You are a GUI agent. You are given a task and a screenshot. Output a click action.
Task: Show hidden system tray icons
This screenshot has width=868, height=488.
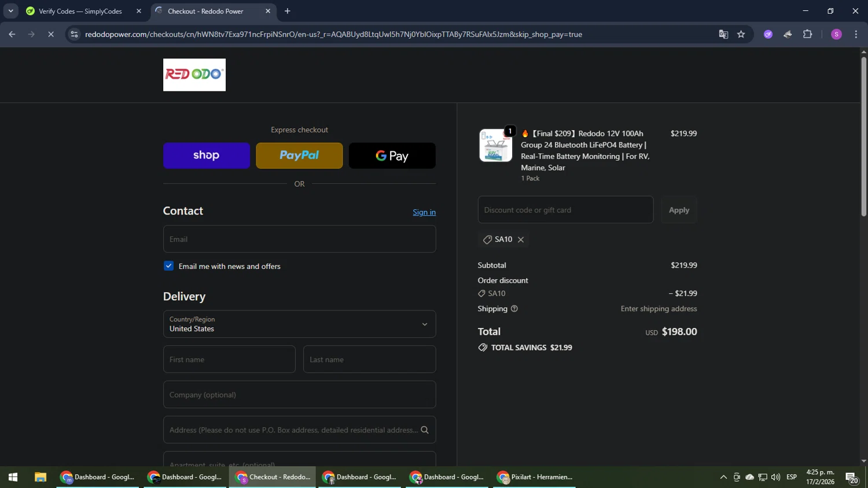pos(723,477)
